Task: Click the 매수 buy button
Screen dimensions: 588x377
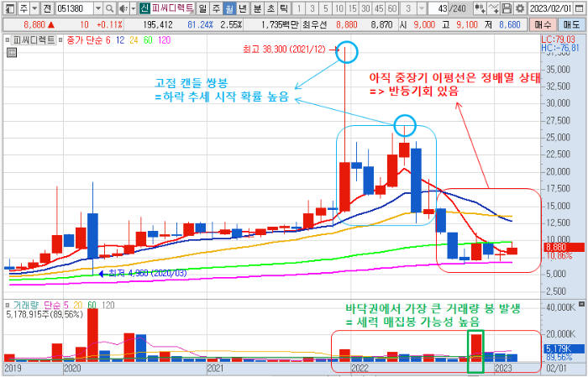Action: (543, 24)
